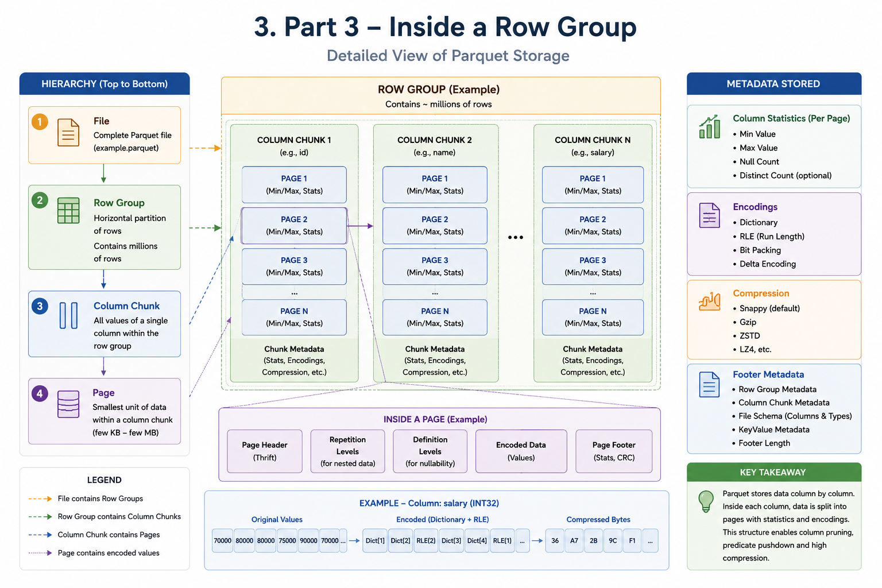Click the 'COLUMN CHUNK N' heading
This screenshot has height=588, width=882.
click(593, 140)
